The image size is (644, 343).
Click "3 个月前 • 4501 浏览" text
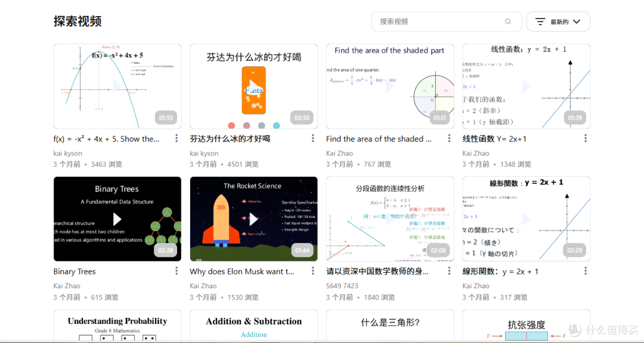click(x=224, y=164)
